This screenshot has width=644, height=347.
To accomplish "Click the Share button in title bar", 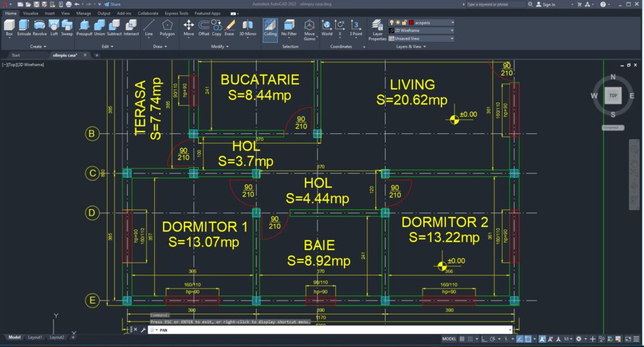I will pos(113,4).
